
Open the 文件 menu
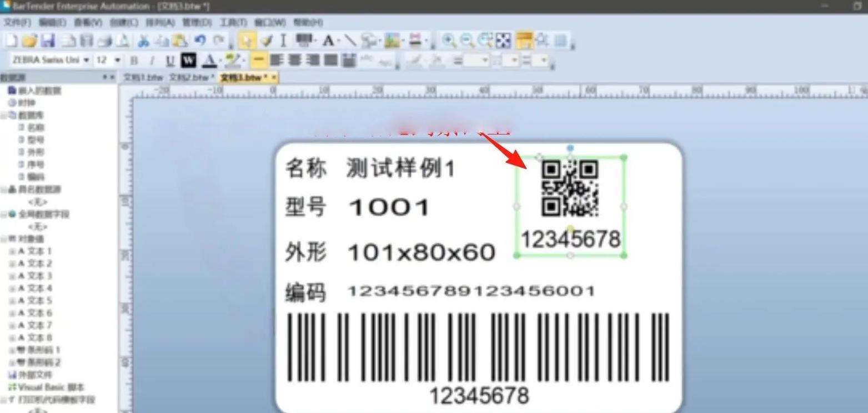(x=18, y=22)
